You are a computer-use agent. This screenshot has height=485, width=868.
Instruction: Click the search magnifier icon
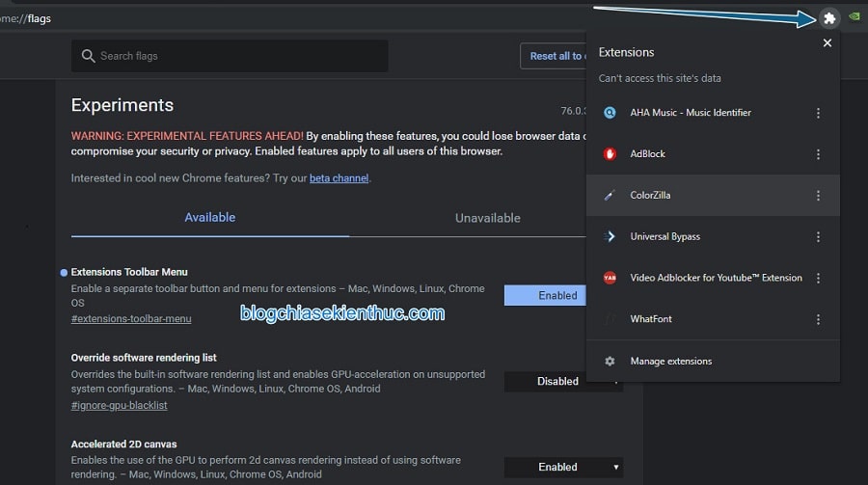coord(88,56)
